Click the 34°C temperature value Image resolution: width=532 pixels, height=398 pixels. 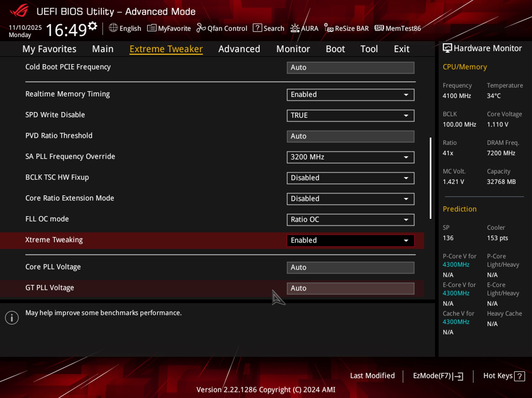(x=494, y=96)
